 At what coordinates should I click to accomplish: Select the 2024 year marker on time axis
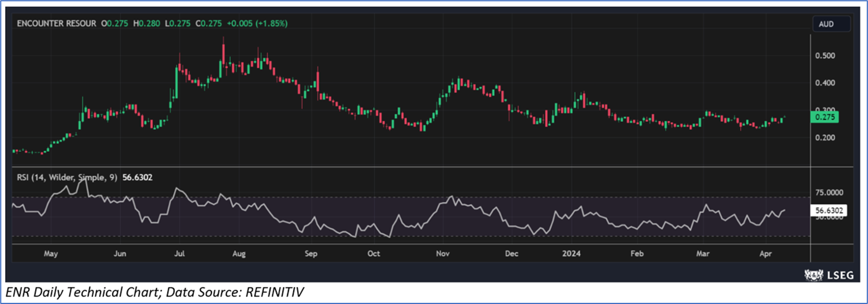coord(573,253)
